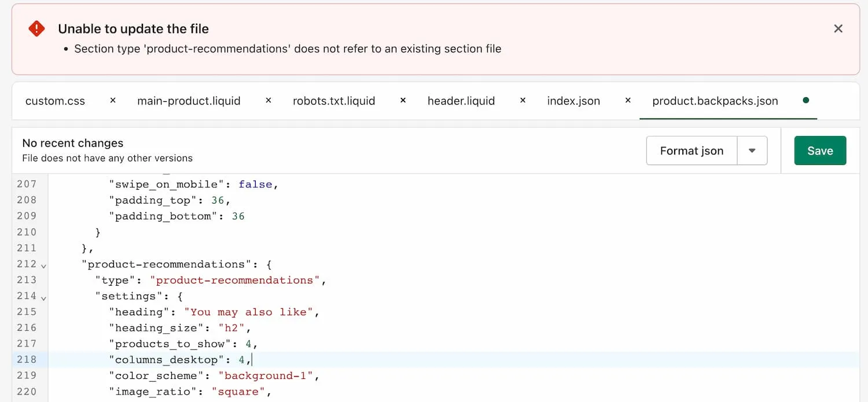Click the "padding_bottom" key in the code

click(163, 216)
